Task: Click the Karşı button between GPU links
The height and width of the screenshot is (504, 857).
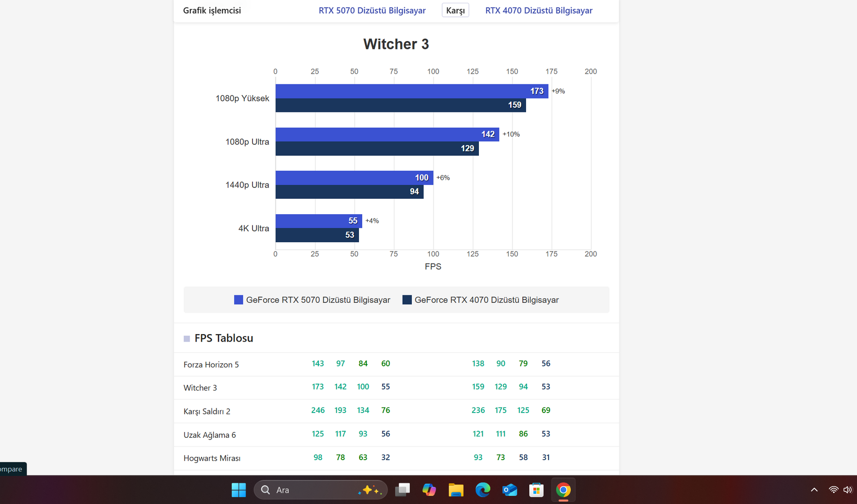Action: pos(455,10)
